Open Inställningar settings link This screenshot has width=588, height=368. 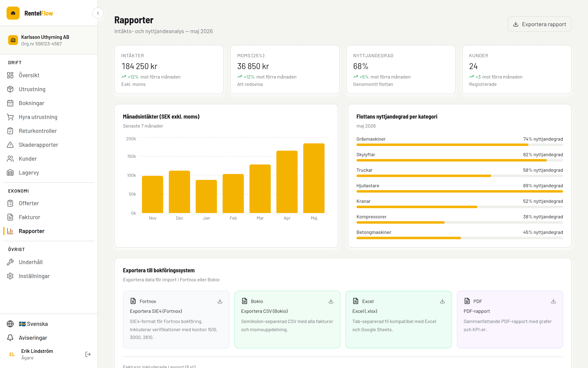click(49, 276)
